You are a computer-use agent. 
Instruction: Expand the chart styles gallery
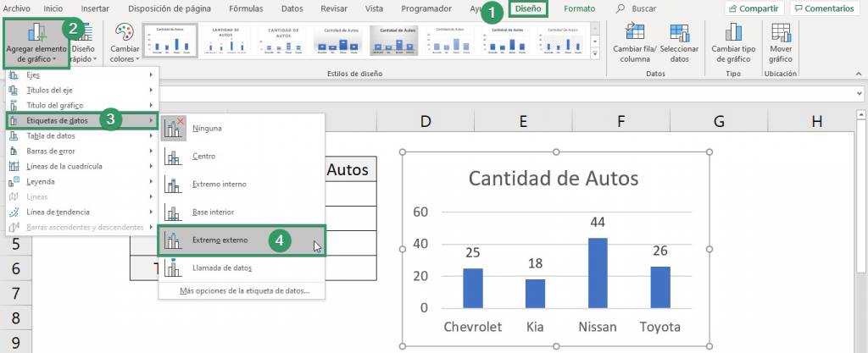(x=596, y=53)
